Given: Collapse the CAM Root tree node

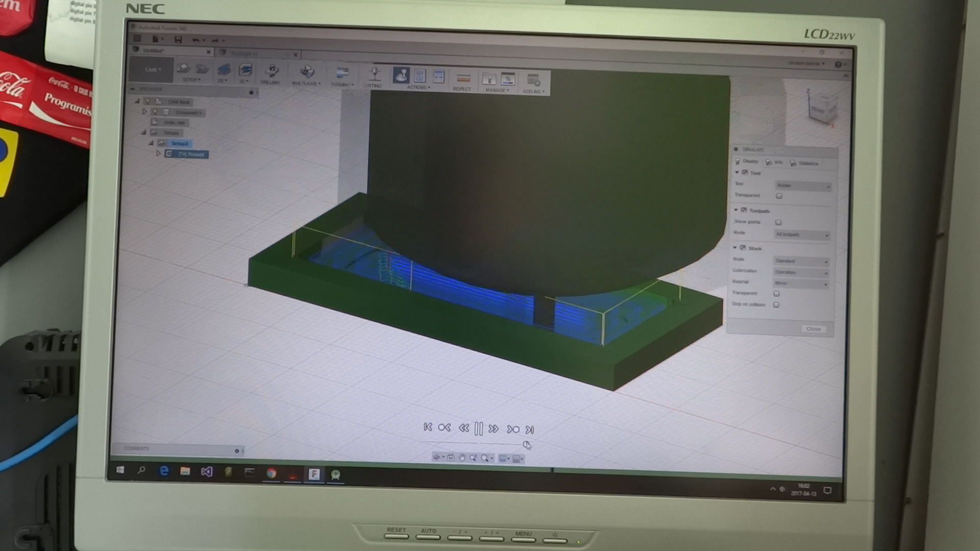Looking at the screenshot, I should 137,101.
